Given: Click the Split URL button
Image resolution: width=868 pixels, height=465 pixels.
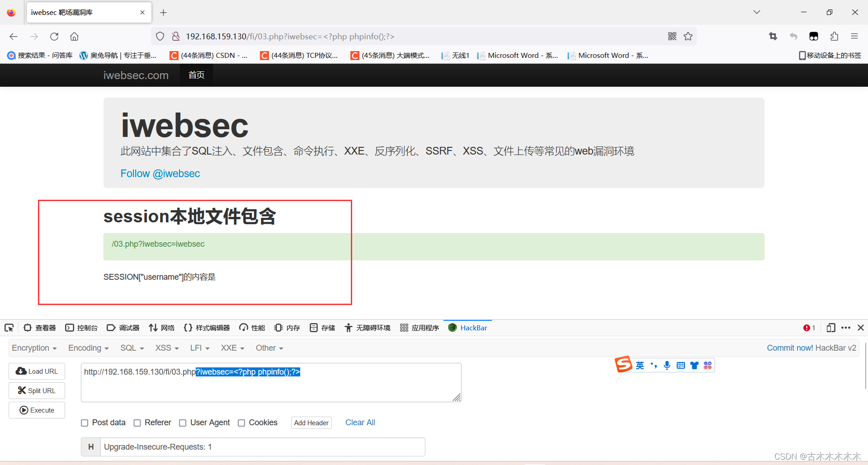Looking at the screenshot, I should (x=37, y=390).
